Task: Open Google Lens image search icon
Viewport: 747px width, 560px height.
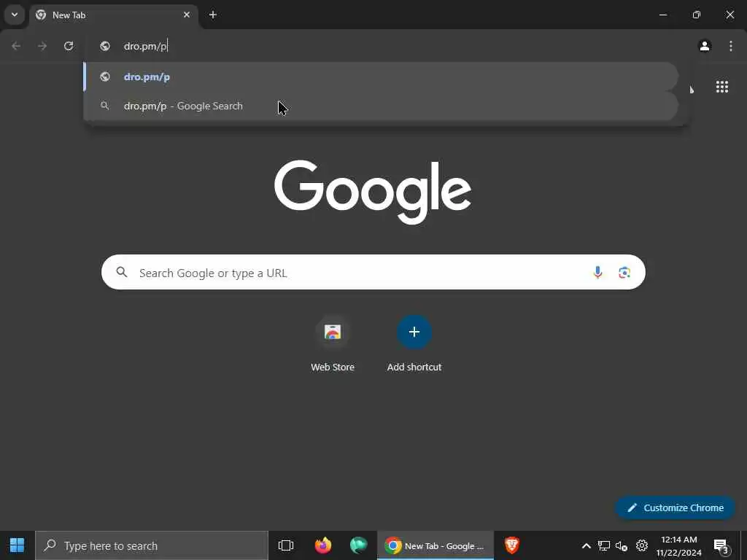Action: tap(624, 273)
